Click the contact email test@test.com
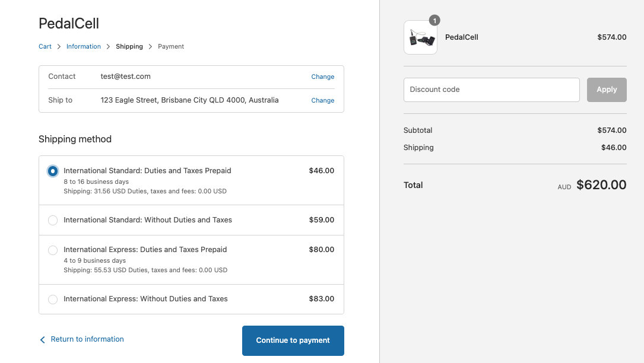 coord(126,77)
